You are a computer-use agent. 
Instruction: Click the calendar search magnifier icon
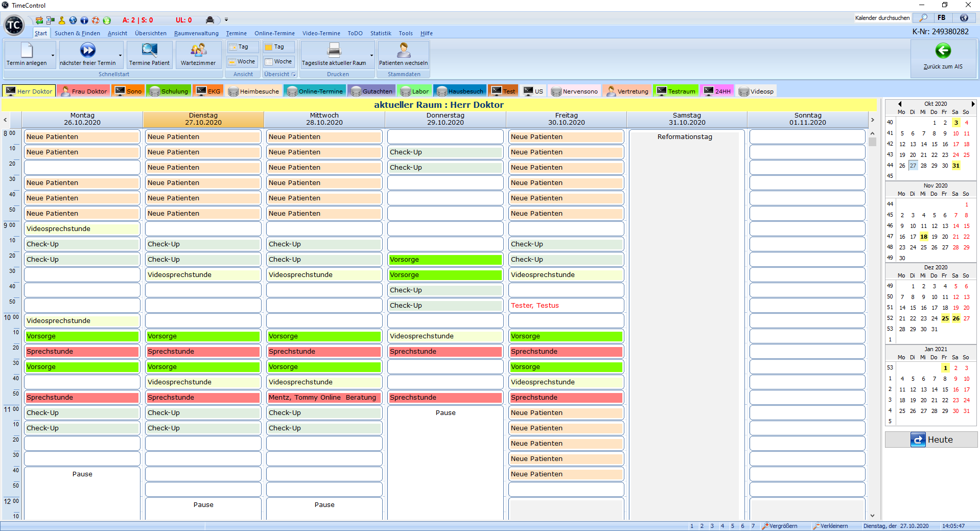[x=923, y=18]
